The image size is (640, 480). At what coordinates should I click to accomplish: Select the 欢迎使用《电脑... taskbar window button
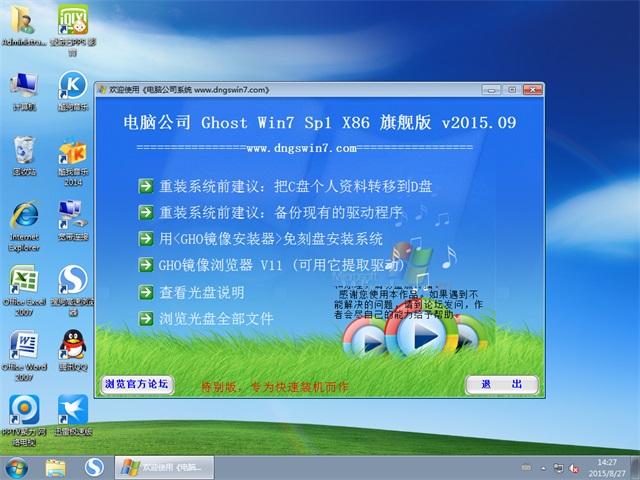(x=164, y=468)
